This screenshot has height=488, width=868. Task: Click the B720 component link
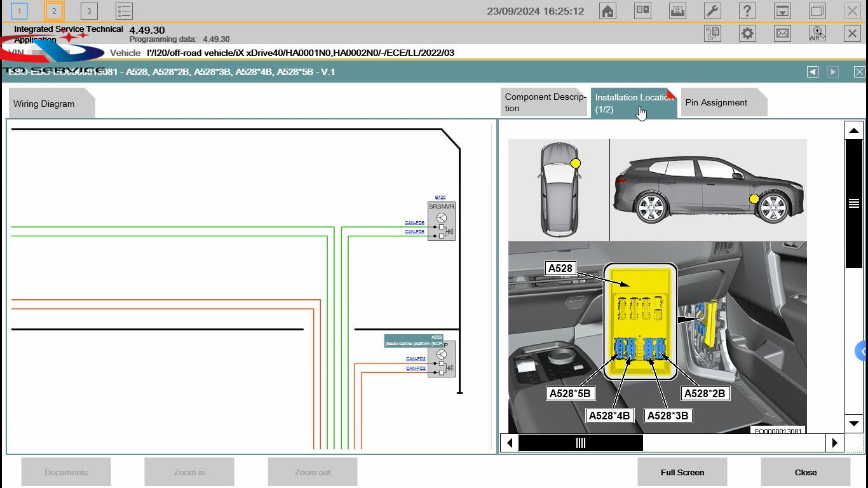440,198
